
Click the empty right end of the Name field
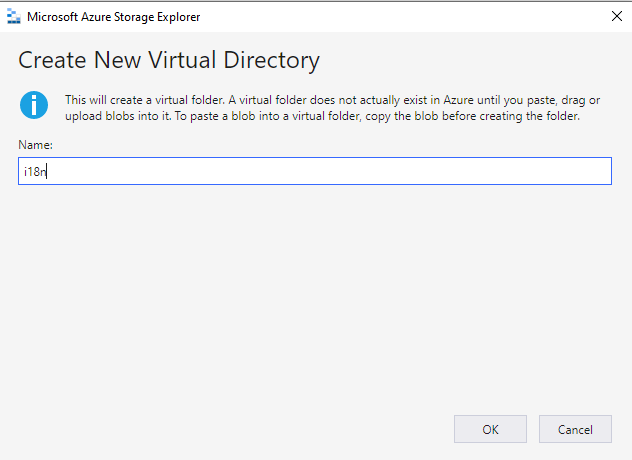click(564, 171)
